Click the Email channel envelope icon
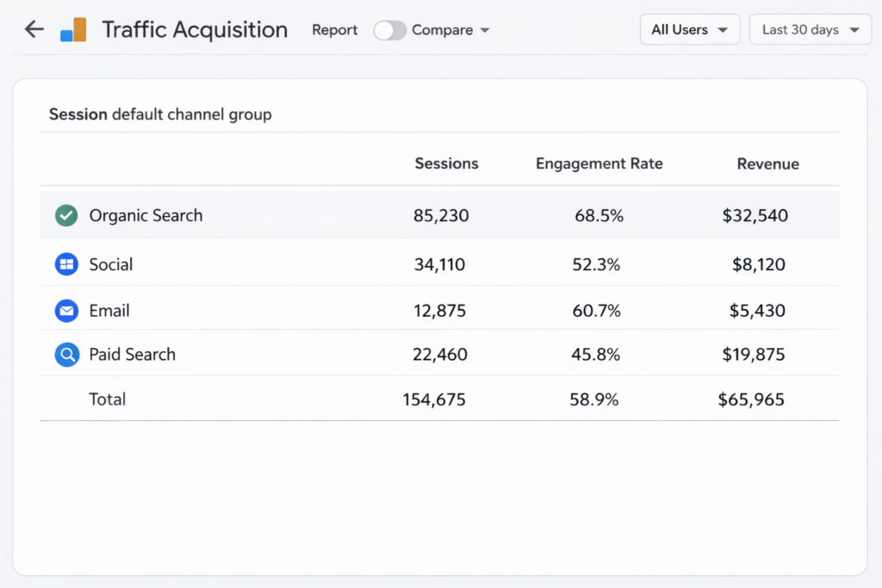This screenshot has height=588, width=882. (66, 311)
